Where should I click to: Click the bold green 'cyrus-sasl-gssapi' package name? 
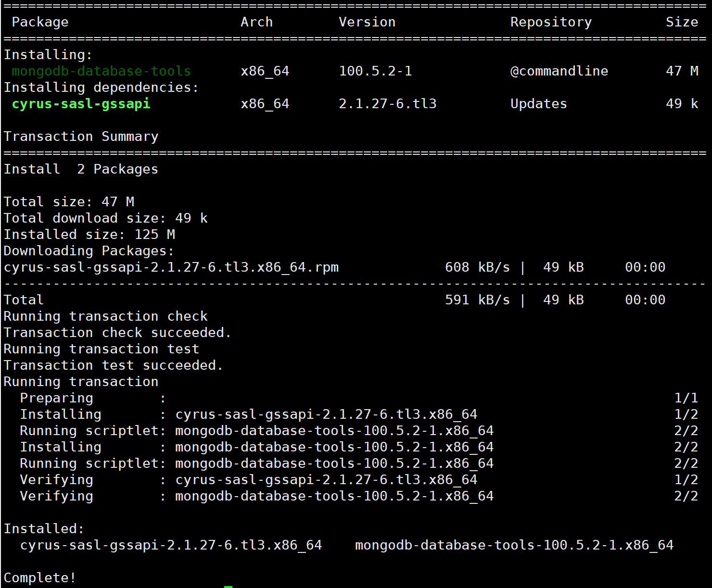pos(81,104)
